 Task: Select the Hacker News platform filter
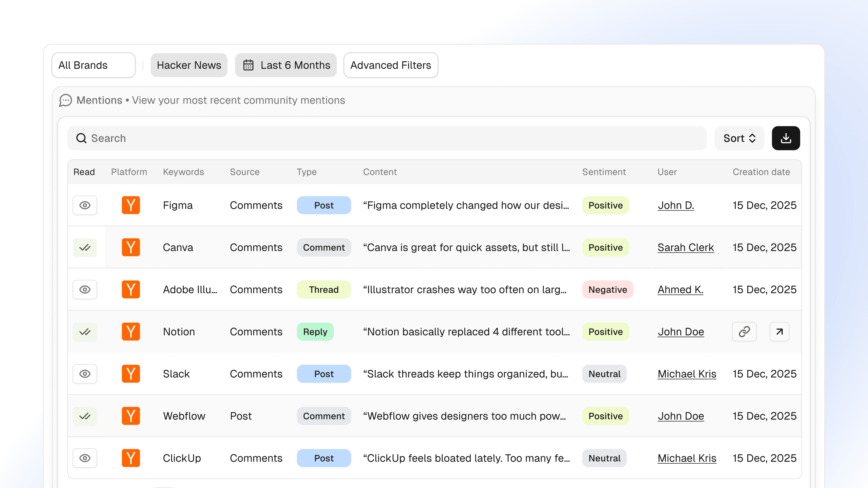click(x=189, y=65)
